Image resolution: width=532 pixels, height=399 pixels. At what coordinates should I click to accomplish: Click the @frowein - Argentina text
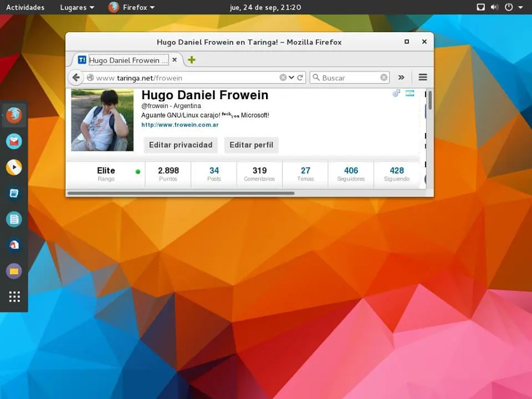(x=171, y=106)
